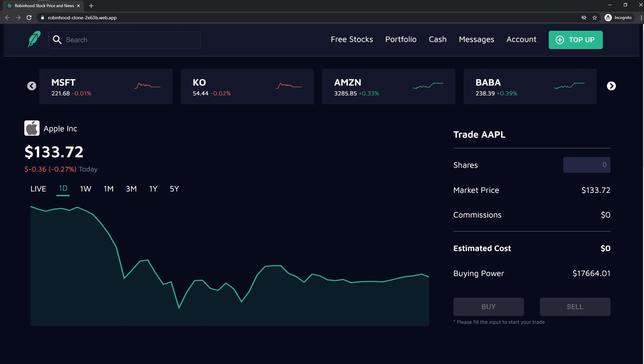This screenshot has height=364, width=644.
Task: Open the Cash section
Action: click(438, 39)
